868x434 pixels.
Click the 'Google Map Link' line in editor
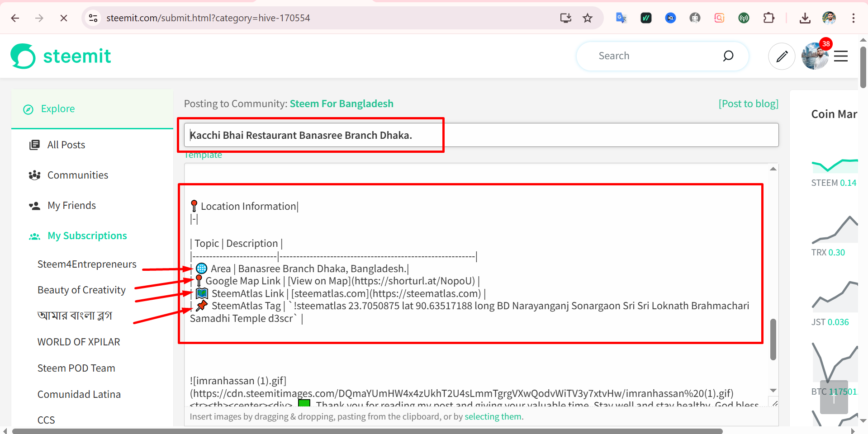point(335,281)
